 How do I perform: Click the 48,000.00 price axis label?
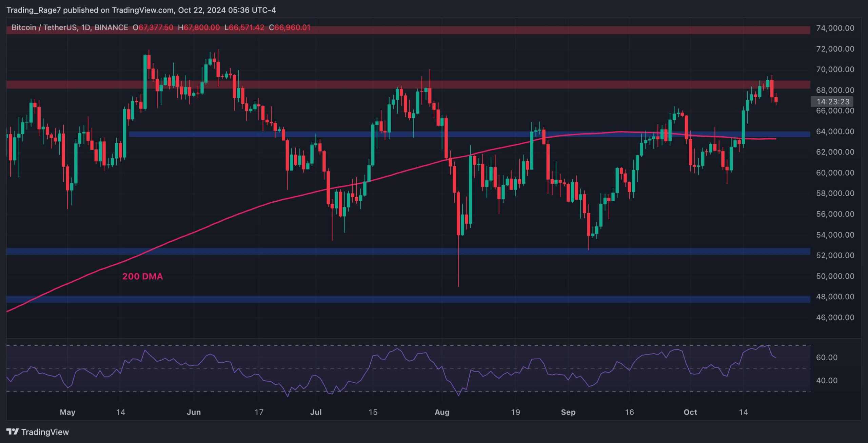835,297
